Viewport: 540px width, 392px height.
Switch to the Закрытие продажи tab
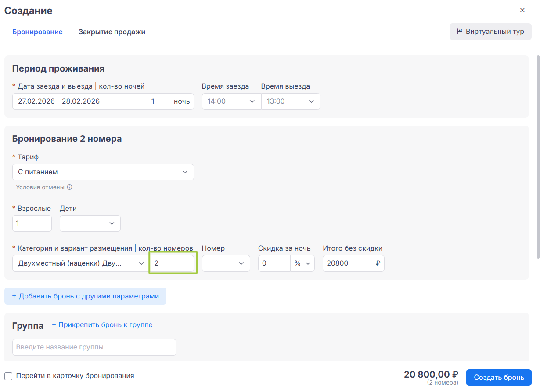click(112, 32)
